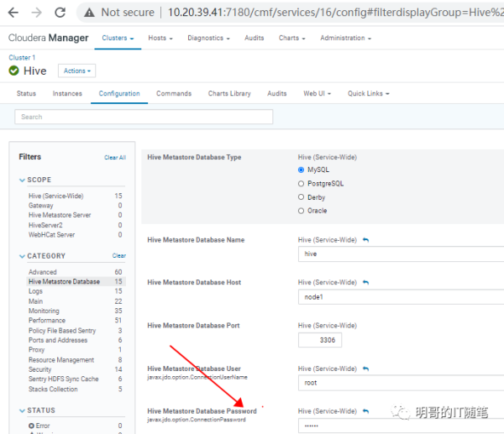
Task: Reset Hive Metastore Database User arrow icon
Action: click(x=365, y=369)
